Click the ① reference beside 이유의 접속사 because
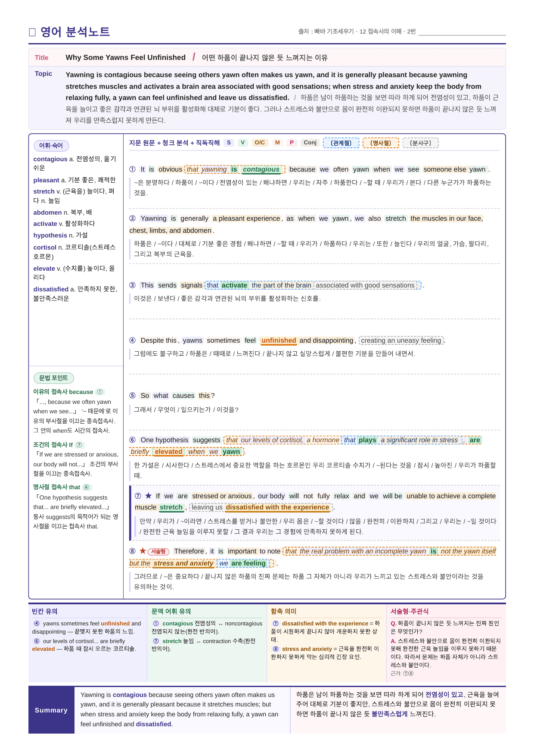Image resolution: width=534 pixels, height=756 pixels. (100, 392)
